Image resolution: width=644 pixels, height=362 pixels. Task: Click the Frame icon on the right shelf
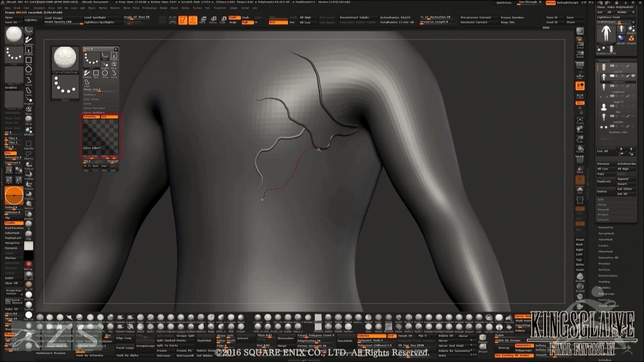[580, 120]
